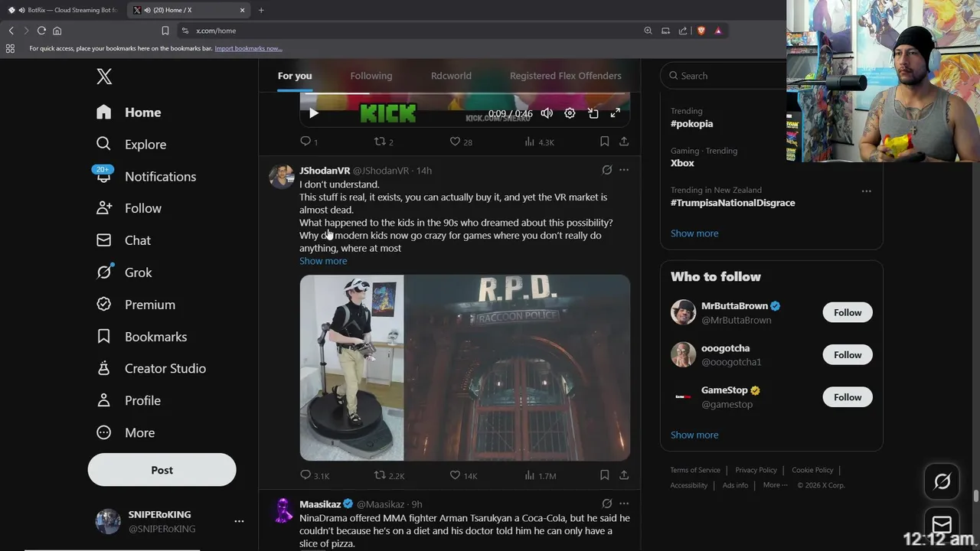Open Chat in the sidebar
The width and height of the screenshot is (980, 551).
point(123,240)
